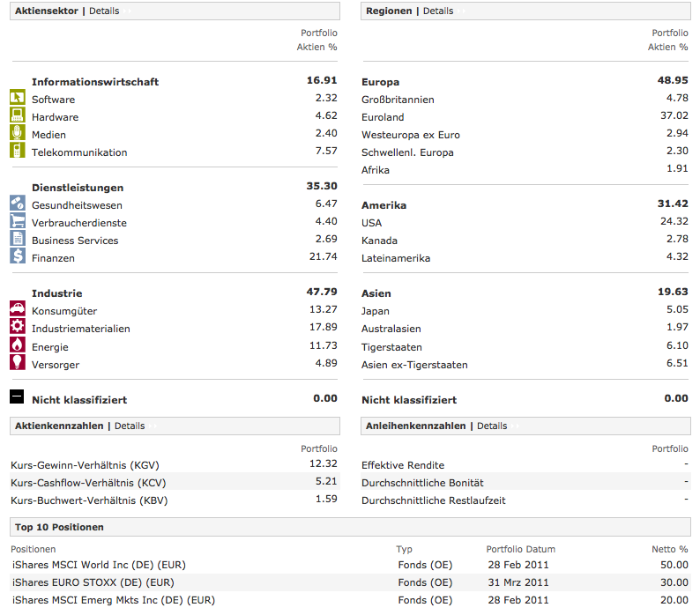Open Details next to Regionen

[438, 11]
